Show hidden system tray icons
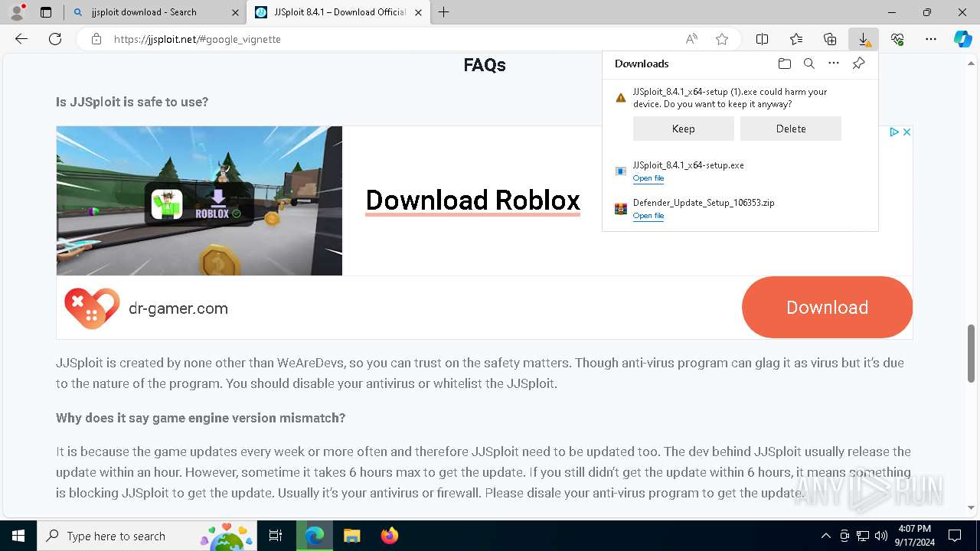Image resolution: width=980 pixels, height=551 pixels. (x=825, y=536)
